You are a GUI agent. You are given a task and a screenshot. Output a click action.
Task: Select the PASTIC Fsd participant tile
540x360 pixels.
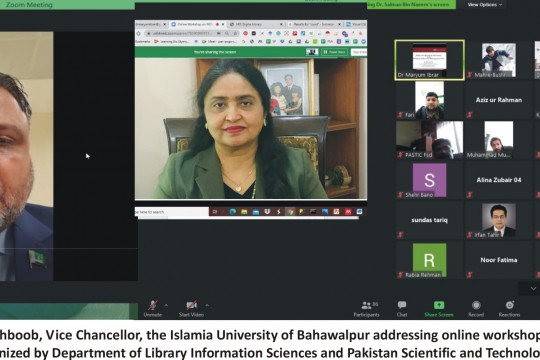pos(429,140)
